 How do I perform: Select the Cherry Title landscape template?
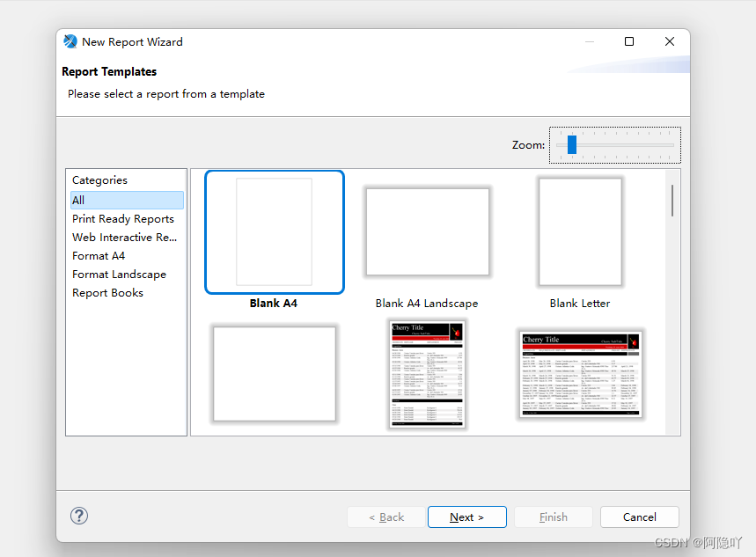[x=580, y=374]
